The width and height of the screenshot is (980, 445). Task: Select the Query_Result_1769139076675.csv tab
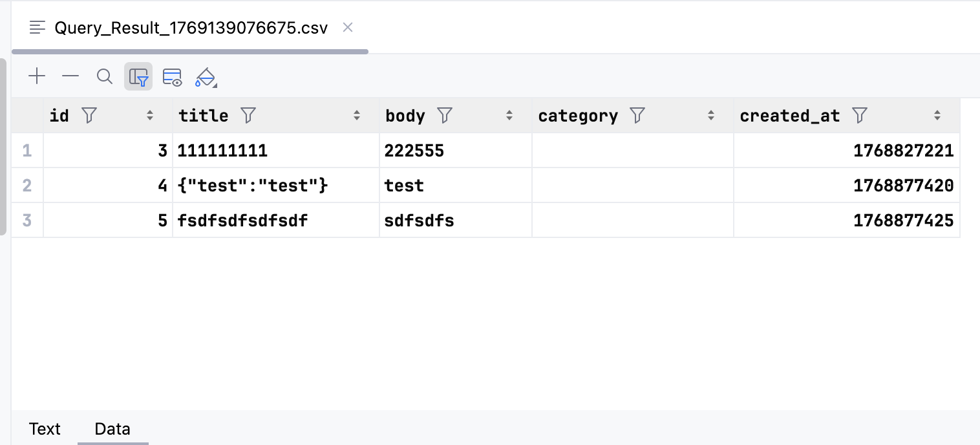coord(191,28)
